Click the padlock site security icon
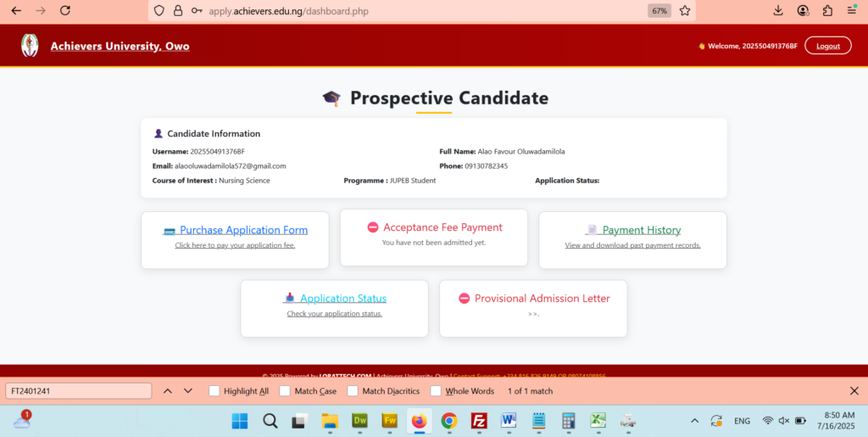This screenshot has height=437, width=868. 178,10
